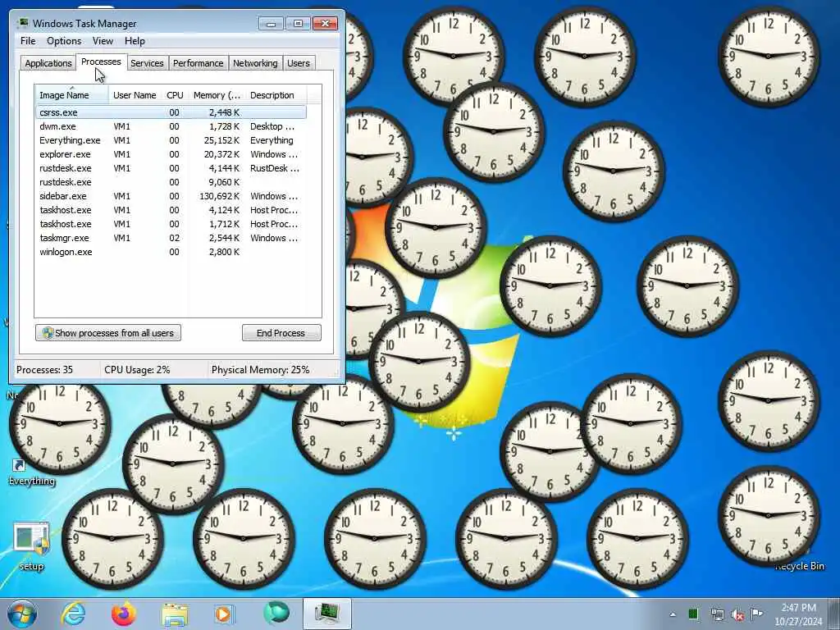The image size is (840, 630).
Task: Click Show processes from all users
Action: 108,333
